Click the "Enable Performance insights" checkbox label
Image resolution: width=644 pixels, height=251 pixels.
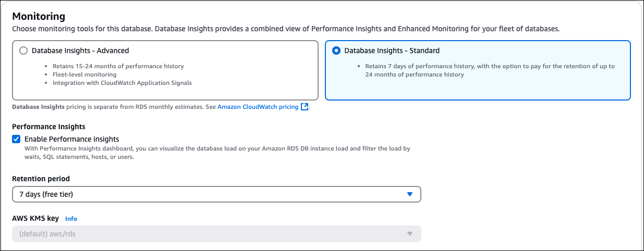pyautogui.click(x=72, y=139)
